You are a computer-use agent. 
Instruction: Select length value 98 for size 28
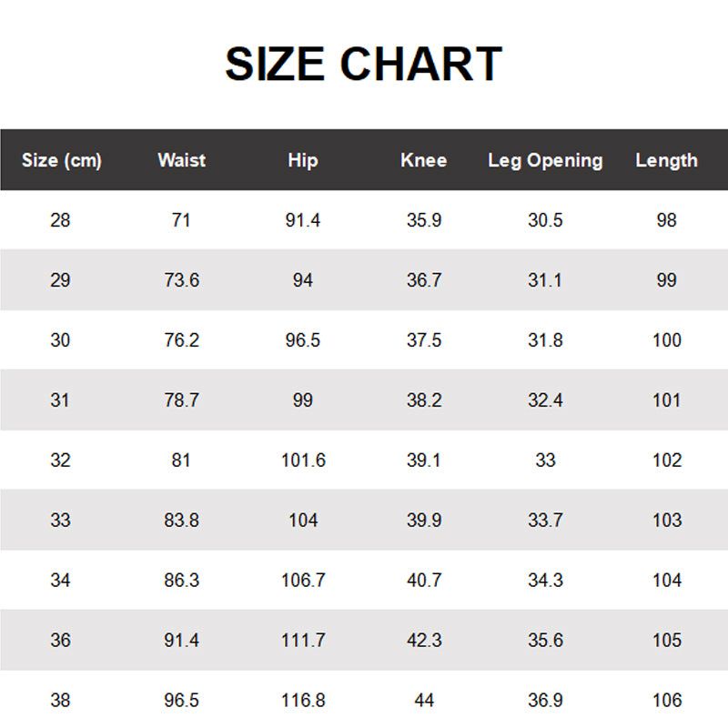(666, 220)
